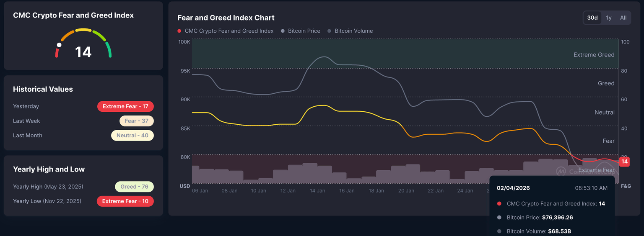
Task: Click the CoinMarketCap watermark logo in chart
Action: pos(561,171)
